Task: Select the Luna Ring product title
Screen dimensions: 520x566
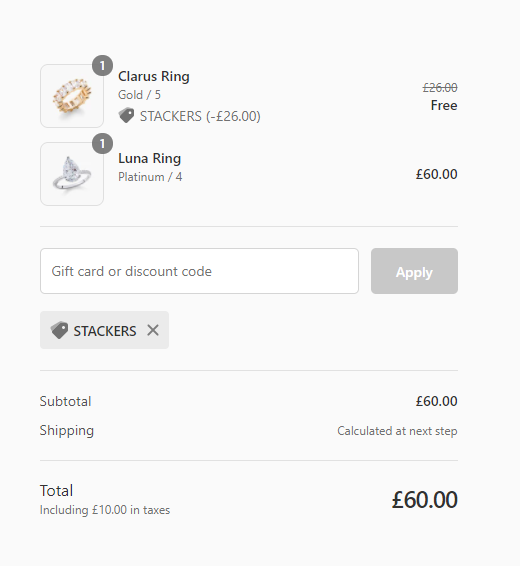Action: (x=149, y=158)
